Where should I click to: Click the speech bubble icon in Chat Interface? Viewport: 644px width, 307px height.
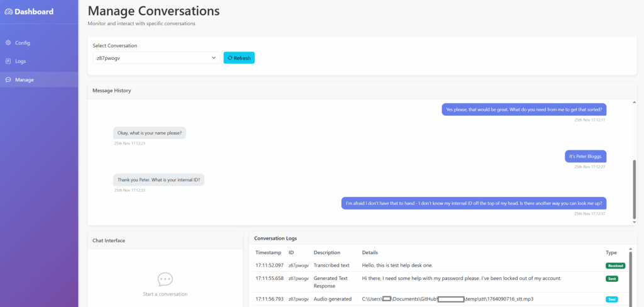165,279
